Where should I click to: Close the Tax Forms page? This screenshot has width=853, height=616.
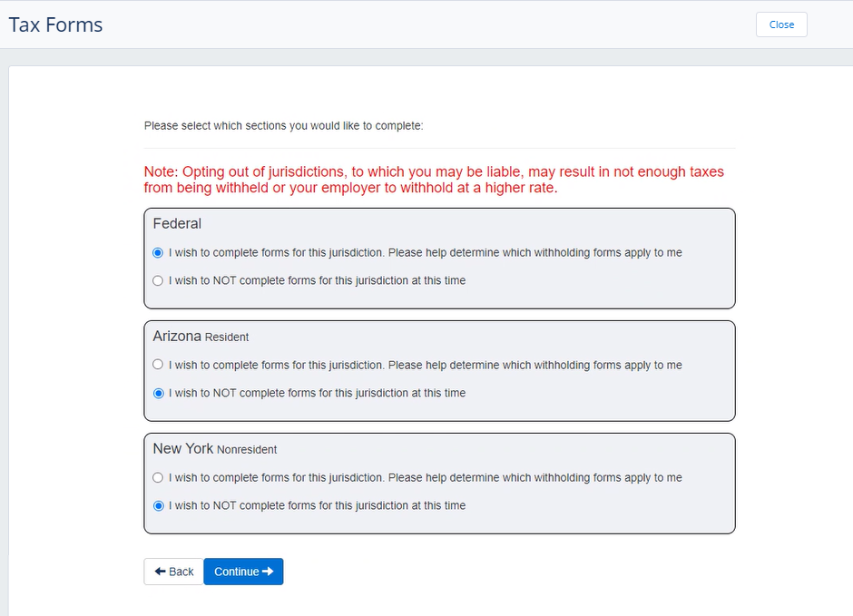coord(781,24)
